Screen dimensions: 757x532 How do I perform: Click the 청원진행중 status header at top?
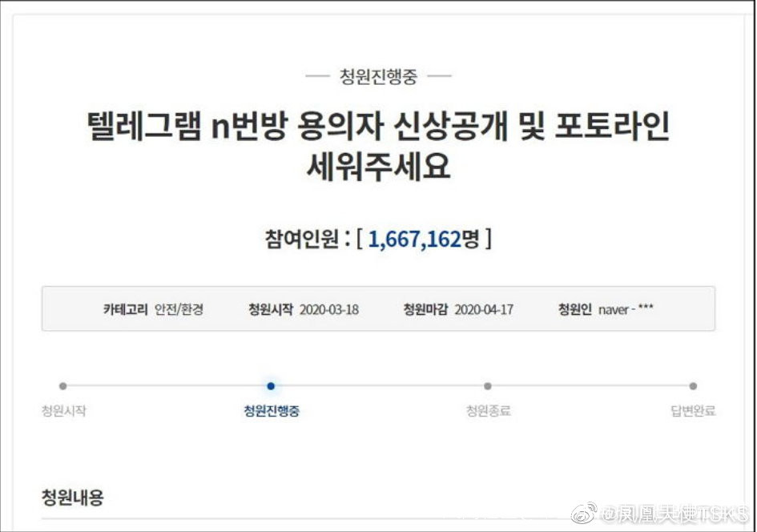point(378,76)
